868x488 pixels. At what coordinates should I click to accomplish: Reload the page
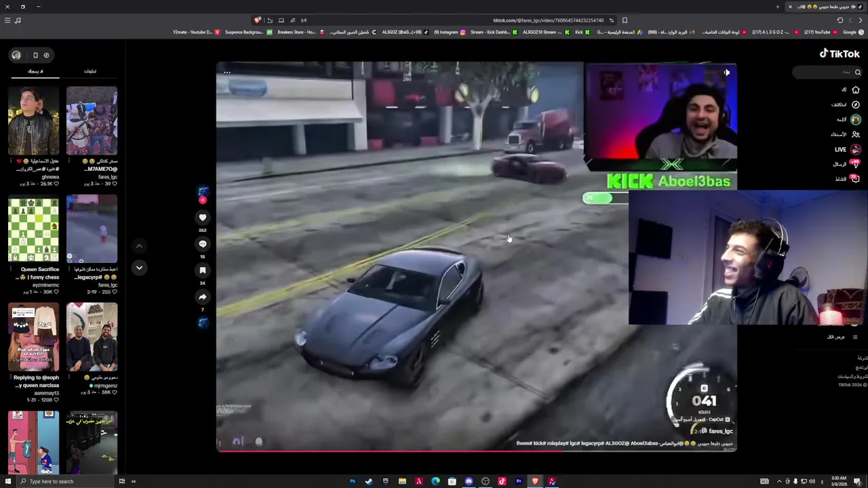pos(840,20)
